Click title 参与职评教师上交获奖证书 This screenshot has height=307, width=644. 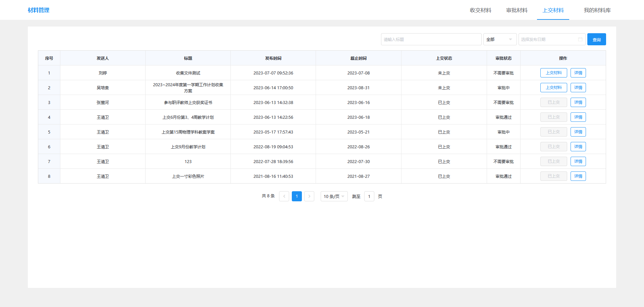click(188, 102)
